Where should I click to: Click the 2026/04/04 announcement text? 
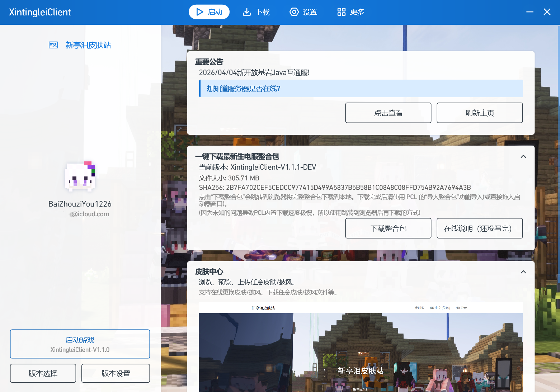tap(254, 72)
